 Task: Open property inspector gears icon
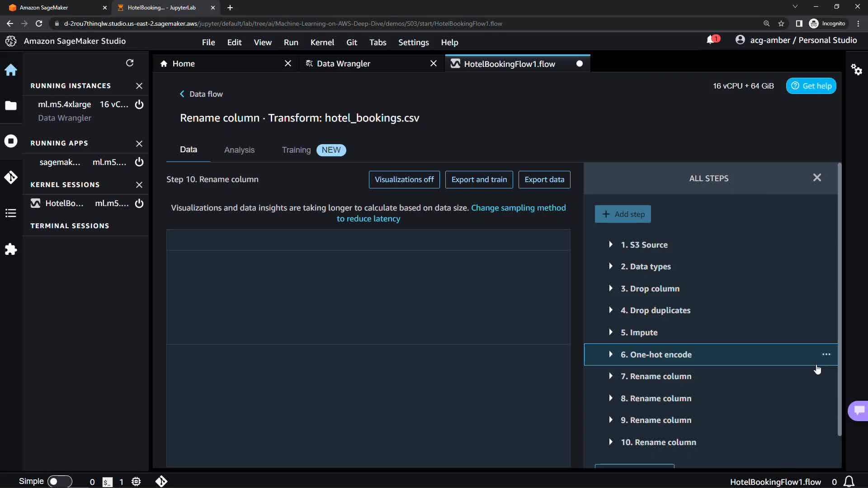(x=856, y=70)
